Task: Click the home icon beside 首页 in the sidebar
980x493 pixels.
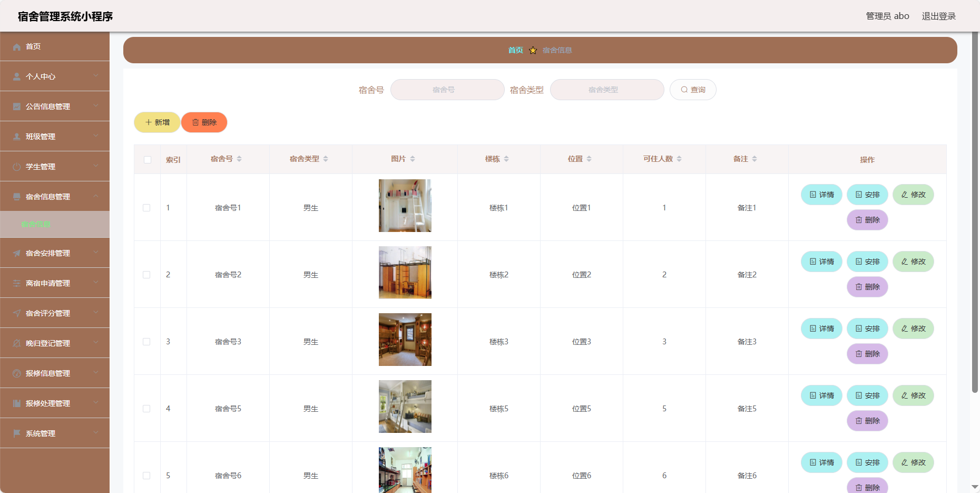Action: [17, 46]
